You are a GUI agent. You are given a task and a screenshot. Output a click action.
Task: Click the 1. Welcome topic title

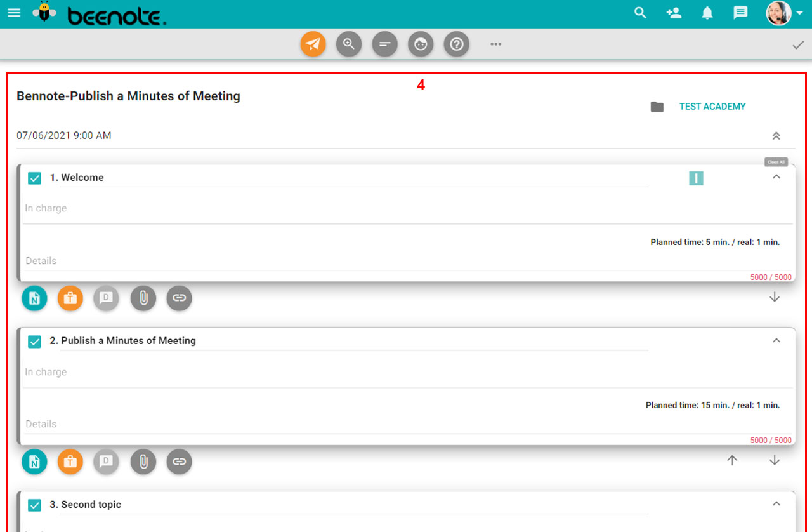click(x=77, y=178)
